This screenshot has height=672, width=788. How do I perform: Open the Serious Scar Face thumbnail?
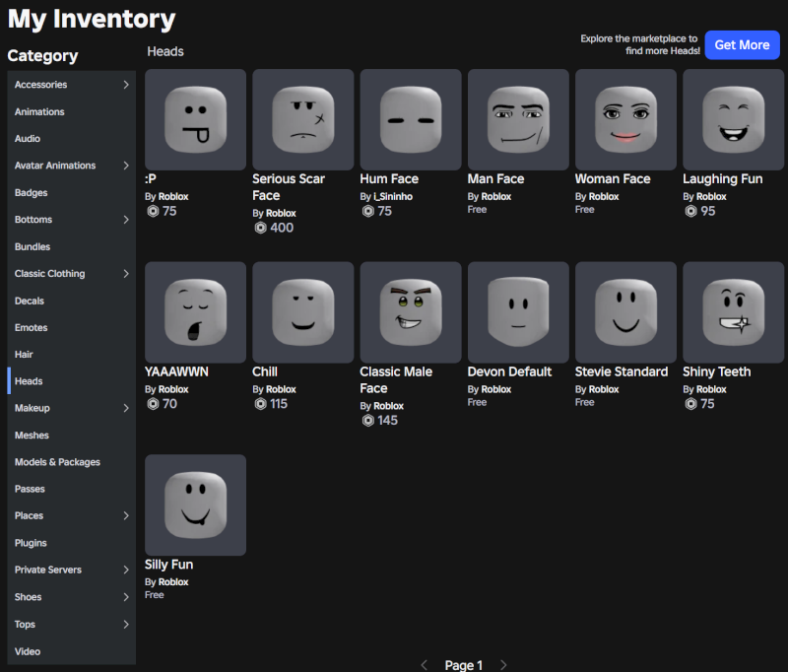[303, 119]
